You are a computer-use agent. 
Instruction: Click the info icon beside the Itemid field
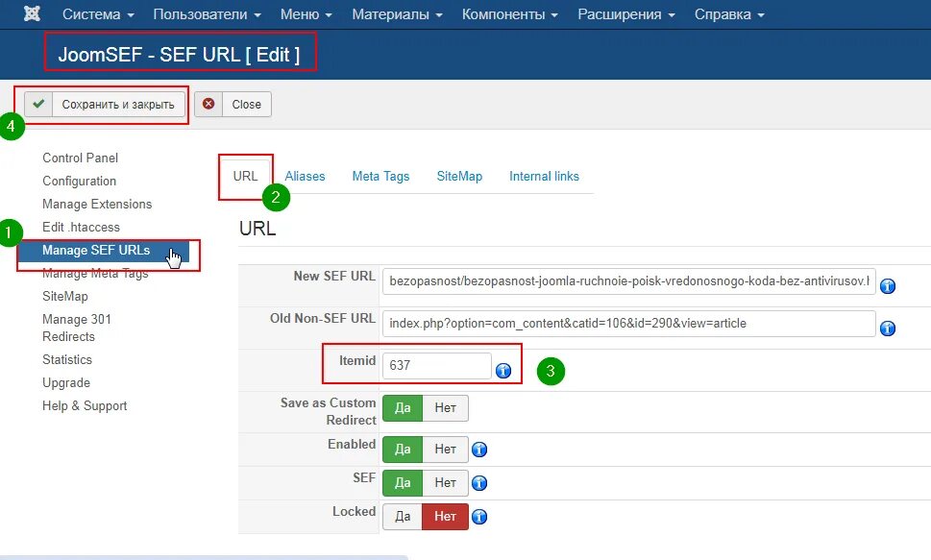pyautogui.click(x=503, y=371)
